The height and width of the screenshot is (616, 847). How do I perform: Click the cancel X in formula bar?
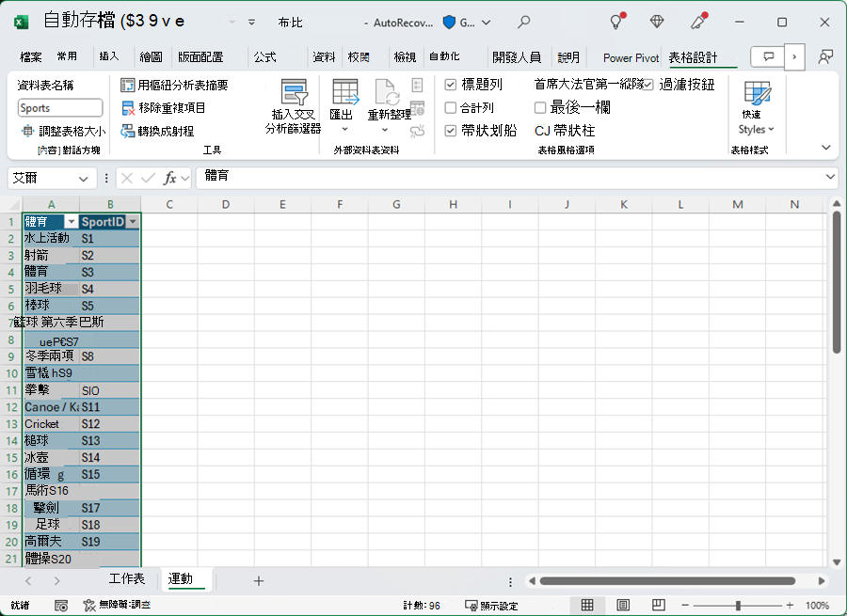(127, 178)
